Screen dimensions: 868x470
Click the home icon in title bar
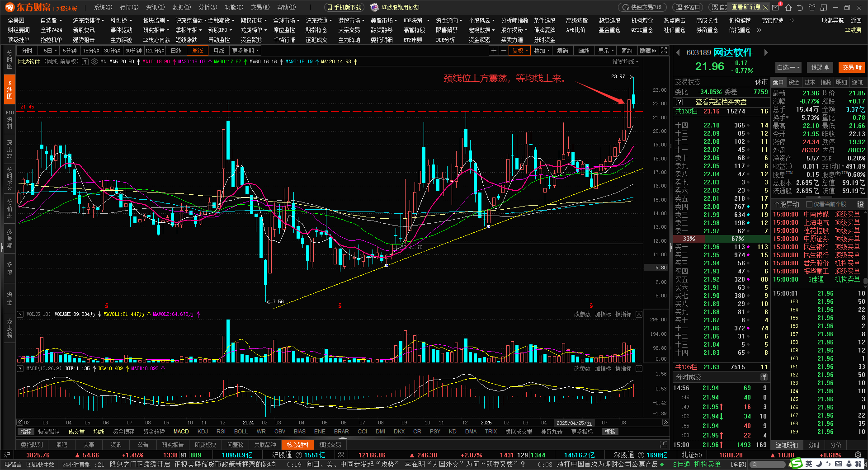pos(788,7)
